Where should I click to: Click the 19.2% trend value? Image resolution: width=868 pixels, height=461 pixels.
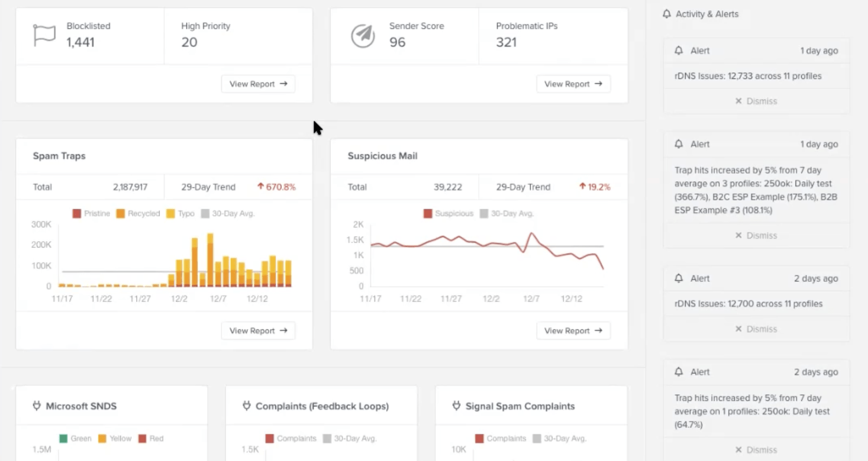click(599, 187)
